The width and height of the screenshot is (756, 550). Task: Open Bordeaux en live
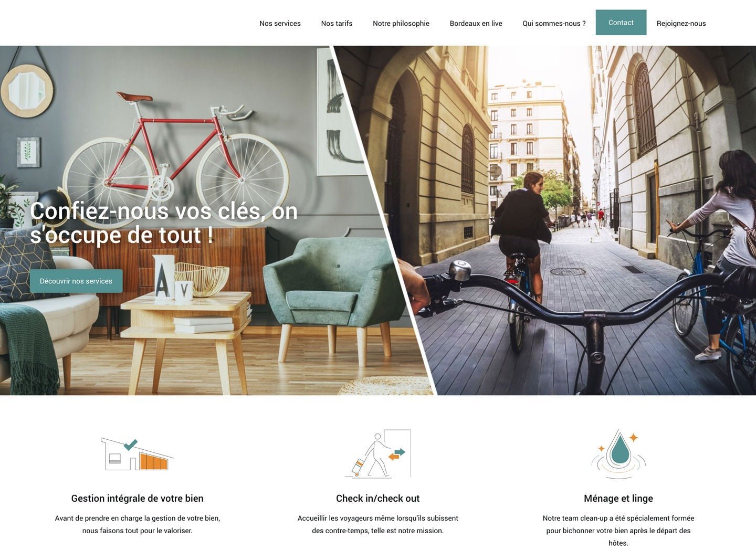[x=476, y=23]
